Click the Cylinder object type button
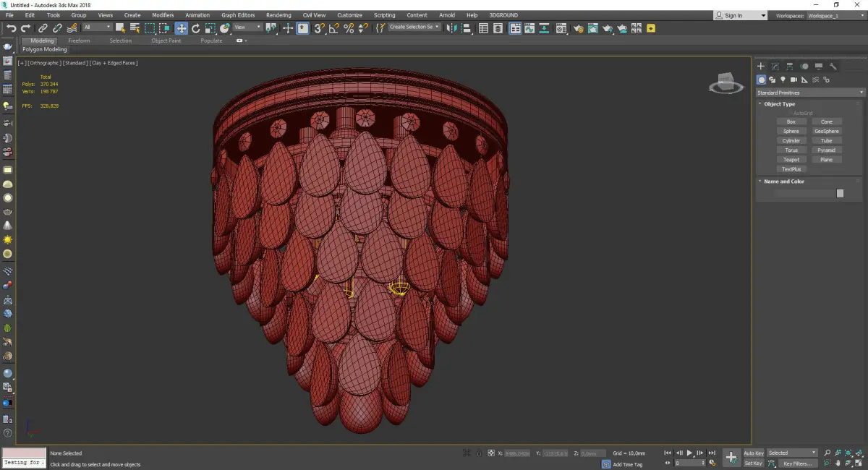The height and width of the screenshot is (470, 868). pos(791,141)
